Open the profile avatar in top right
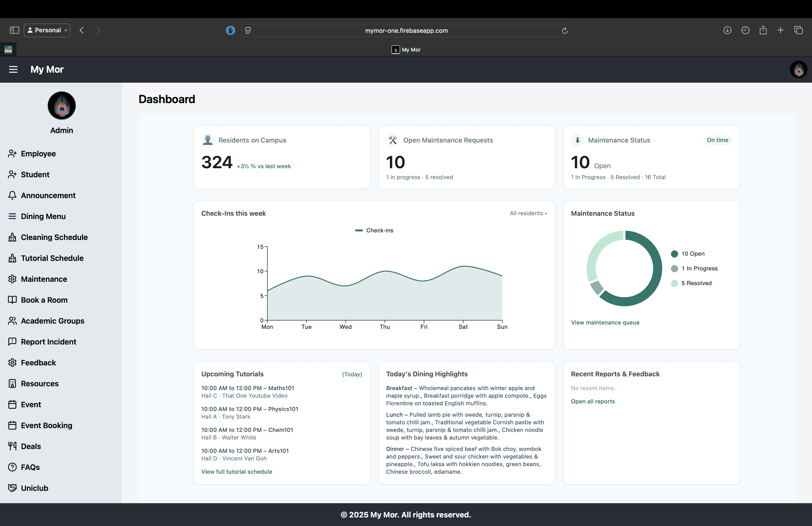This screenshot has height=526, width=812. pos(798,70)
